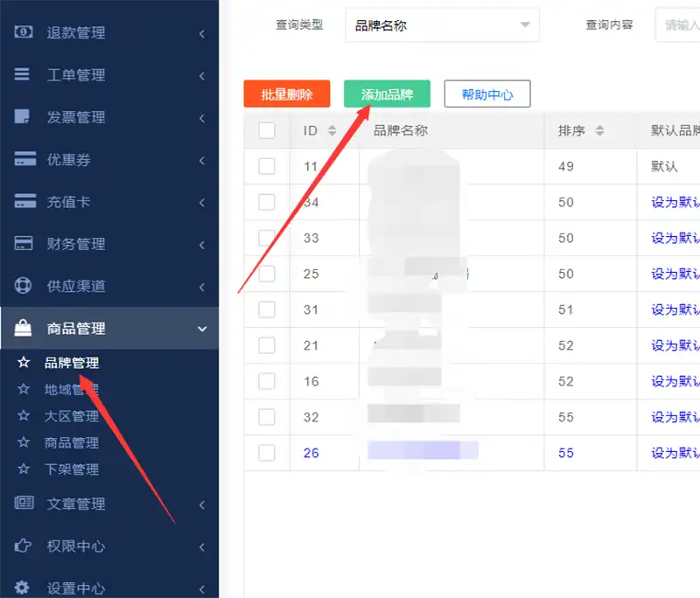The image size is (700, 598).
Task: Click the 优惠券 card icon
Action: click(x=25, y=159)
